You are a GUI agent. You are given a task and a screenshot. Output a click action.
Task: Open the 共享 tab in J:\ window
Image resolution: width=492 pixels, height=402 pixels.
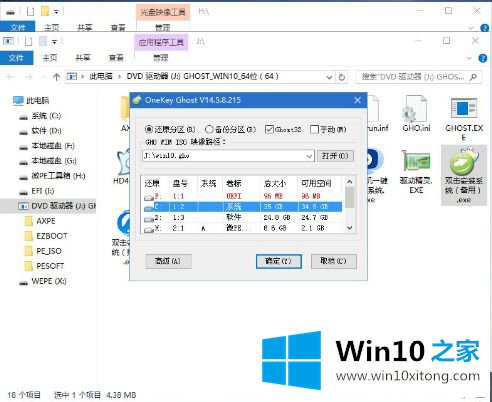tap(83, 58)
